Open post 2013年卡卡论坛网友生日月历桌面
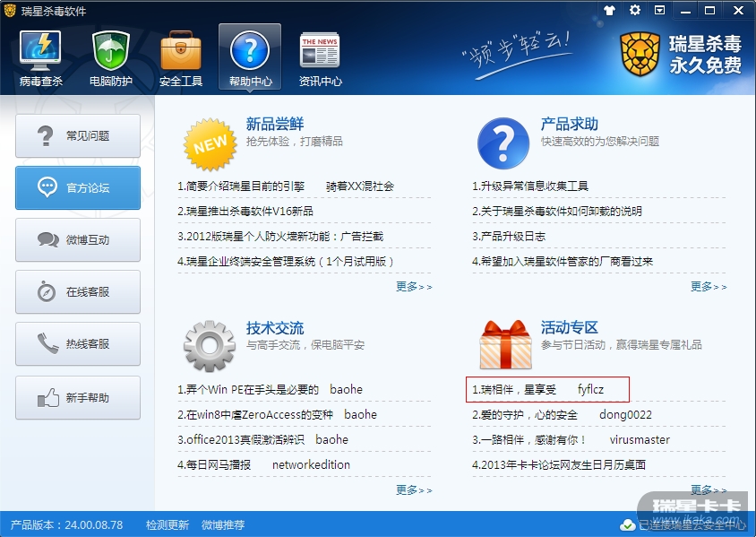 559,464
